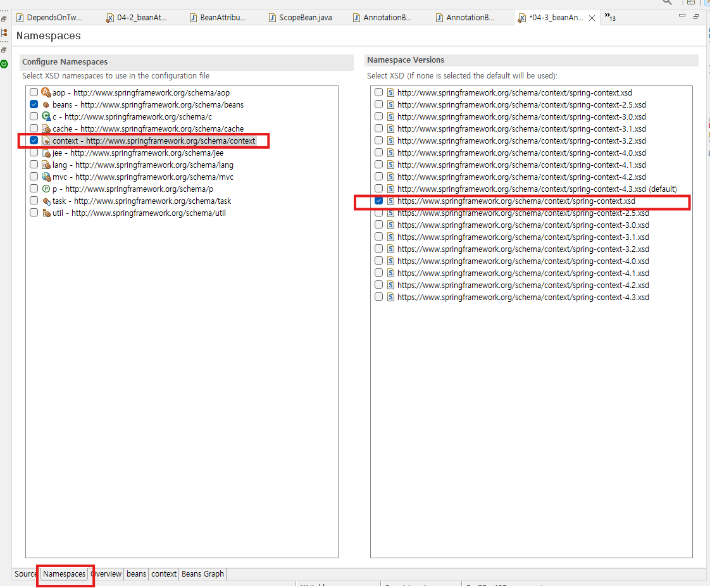Screen dimensions: 710x588
Task: Uncheck the context namespace checkbox
Action: [x=34, y=141]
